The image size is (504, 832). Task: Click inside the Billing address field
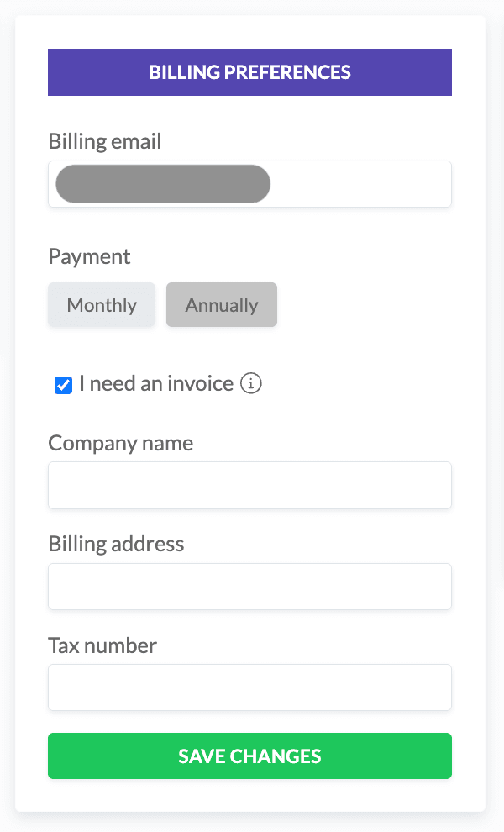click(x=249, y=587)
